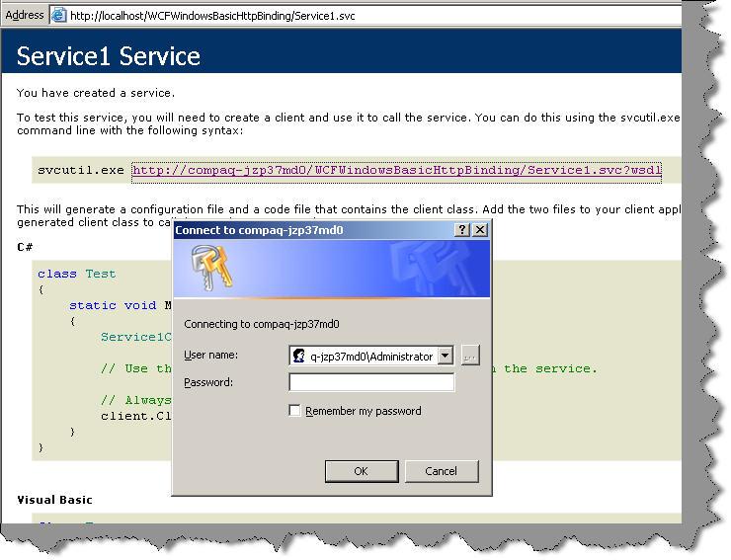Click the User name combo box text

coord(371,357)
